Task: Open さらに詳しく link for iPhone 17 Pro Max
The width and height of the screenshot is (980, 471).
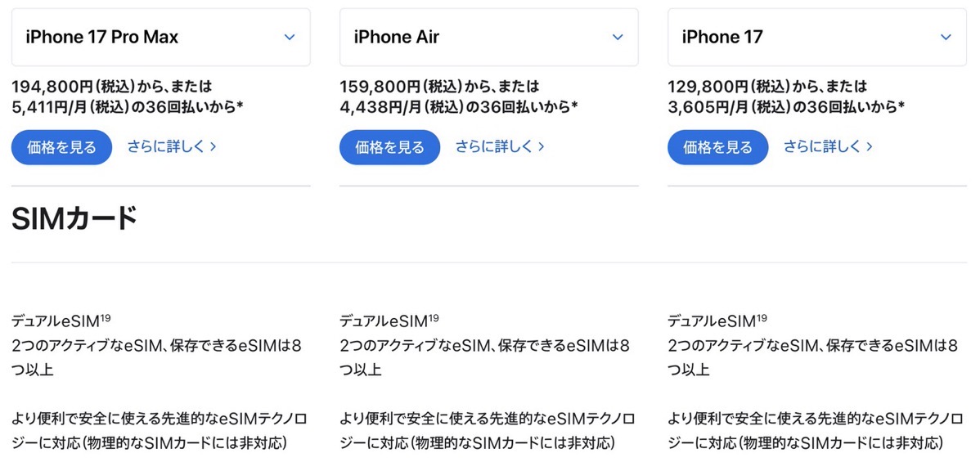Action: click(x=171, y=146)
